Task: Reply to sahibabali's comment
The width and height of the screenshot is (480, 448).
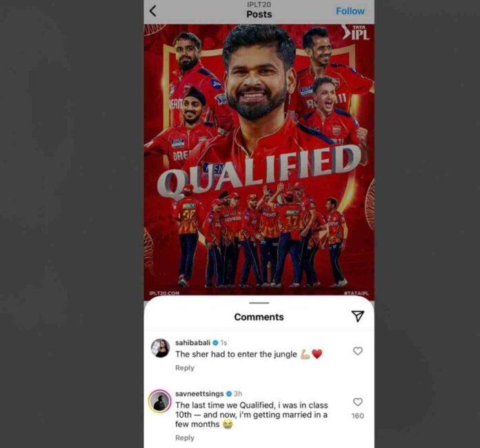Action: point(185,368)
